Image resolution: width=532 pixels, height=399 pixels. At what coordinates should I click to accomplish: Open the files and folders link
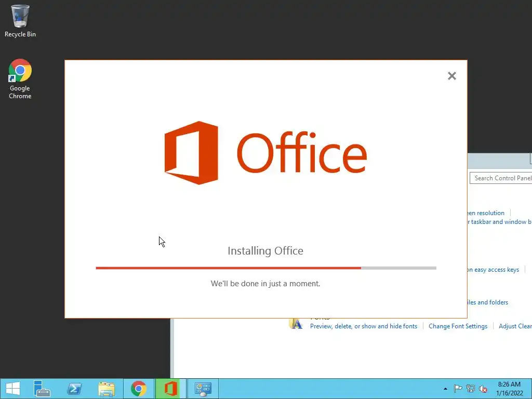tap(487, 302)
